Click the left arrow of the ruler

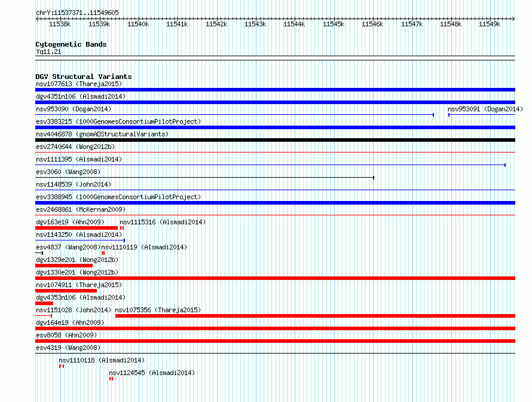(x=37, y=19)
